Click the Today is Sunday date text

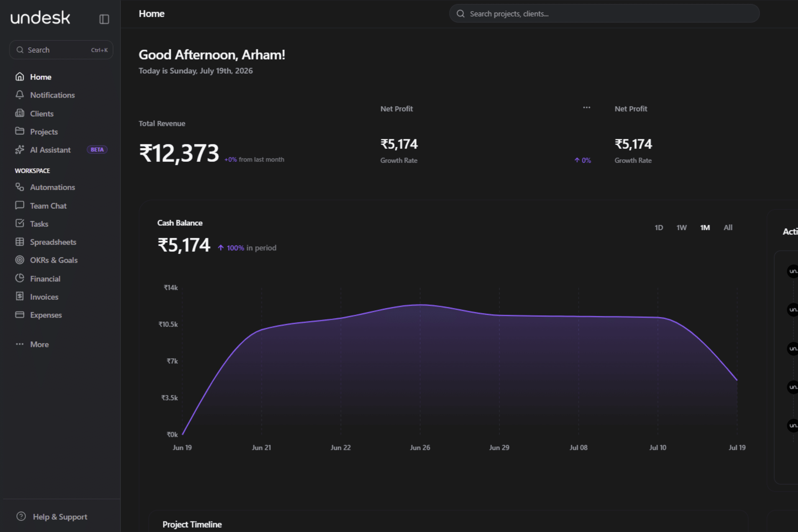coord(195,71)
